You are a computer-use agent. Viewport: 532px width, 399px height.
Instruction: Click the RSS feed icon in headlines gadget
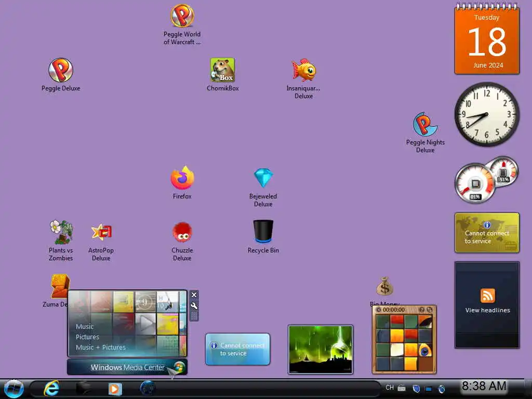487,296
